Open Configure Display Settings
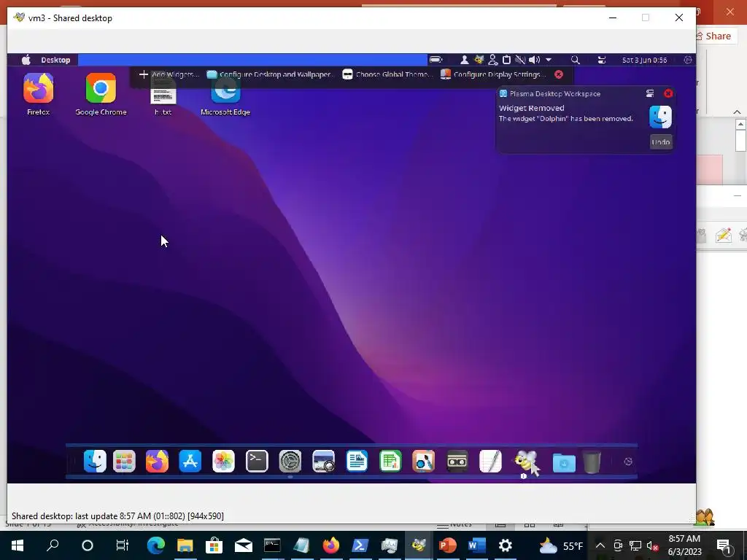 [x=493, y=74]
